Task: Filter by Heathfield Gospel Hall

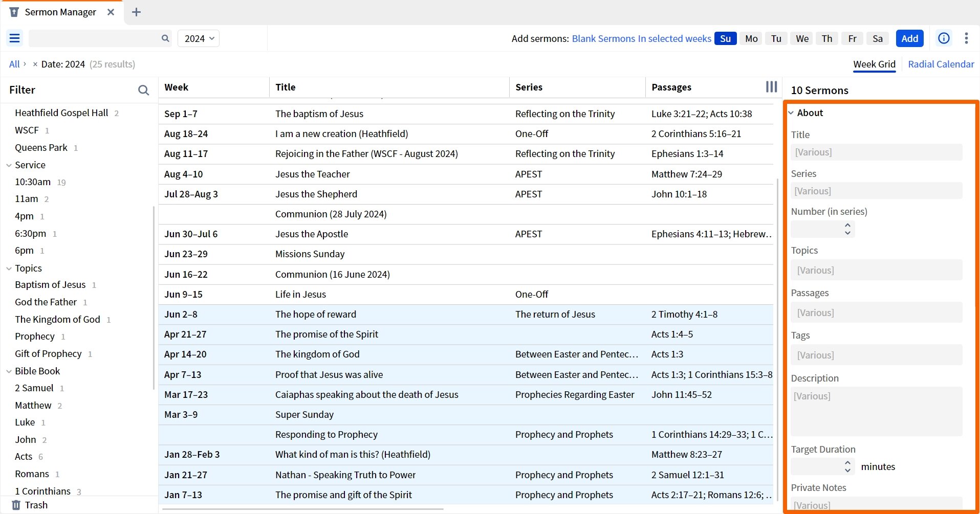Action: point(61,113)
